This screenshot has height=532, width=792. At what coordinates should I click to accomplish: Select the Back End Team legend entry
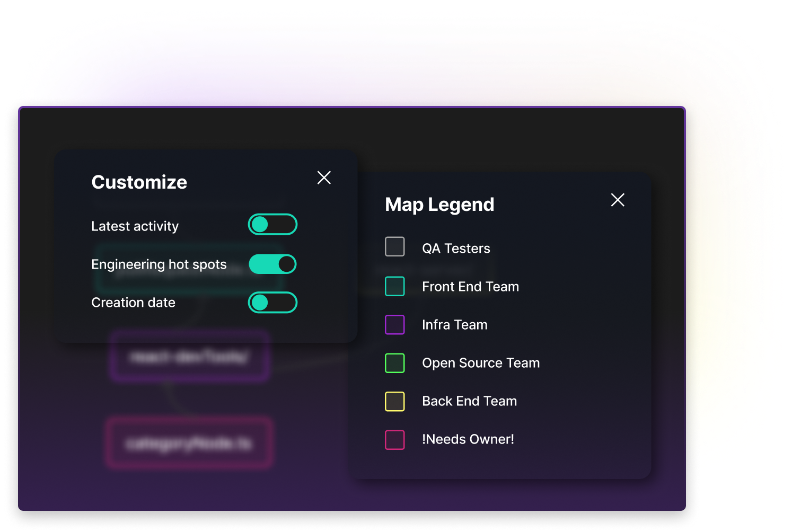pos(469,401)
